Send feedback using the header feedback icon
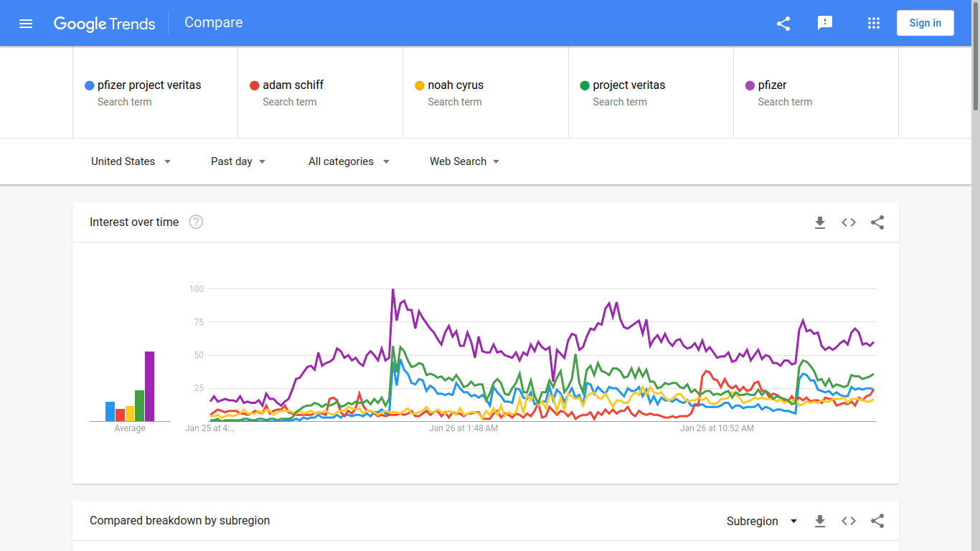 click(x=825, y=24)
